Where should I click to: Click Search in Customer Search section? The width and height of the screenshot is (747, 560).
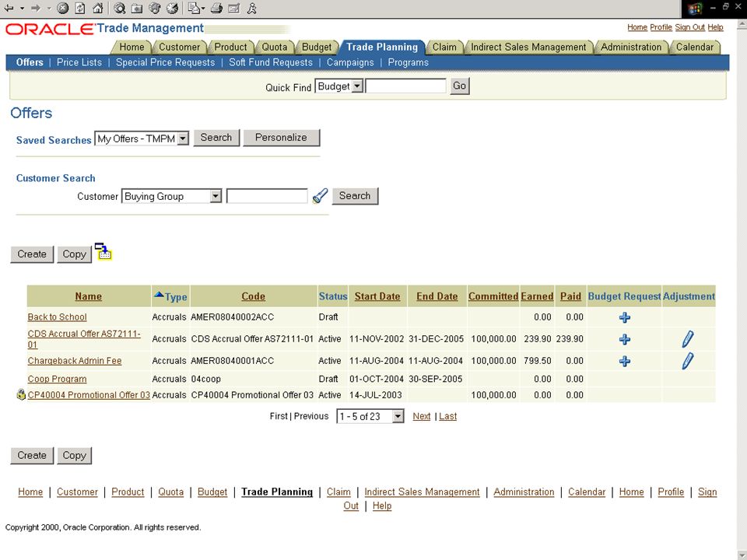[355, 196]
